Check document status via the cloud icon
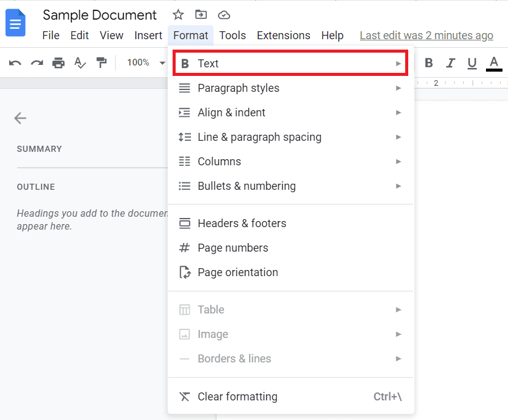This screenshot has height=420, width=508. click(x=223, y=14)
